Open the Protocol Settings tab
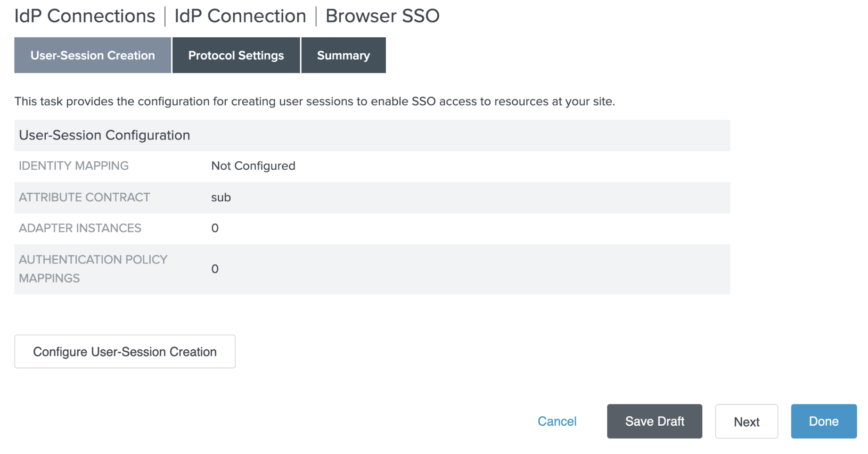868x454 pixels. pyautogui.click(x=236, y=55)
